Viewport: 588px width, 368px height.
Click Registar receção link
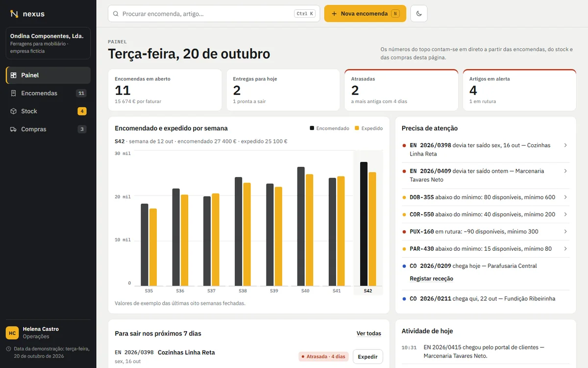(431, 279)
